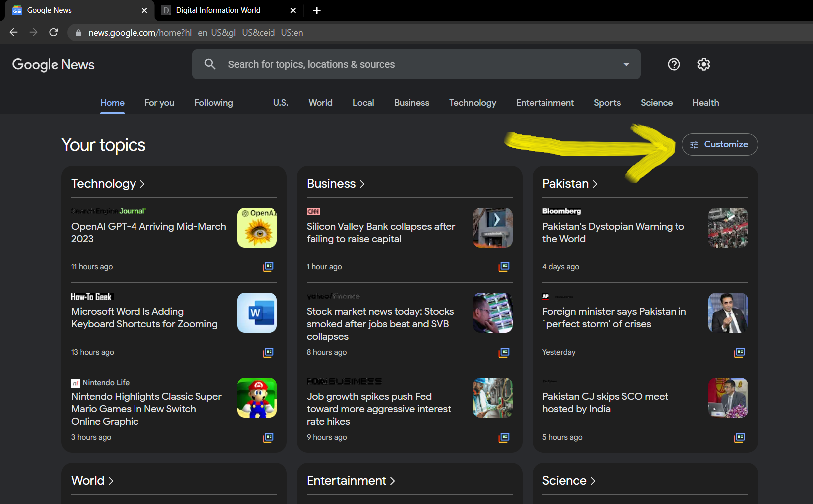Click the Foreign minister photo thumbnail
The image size is (813, 504).
pos(728,313)
